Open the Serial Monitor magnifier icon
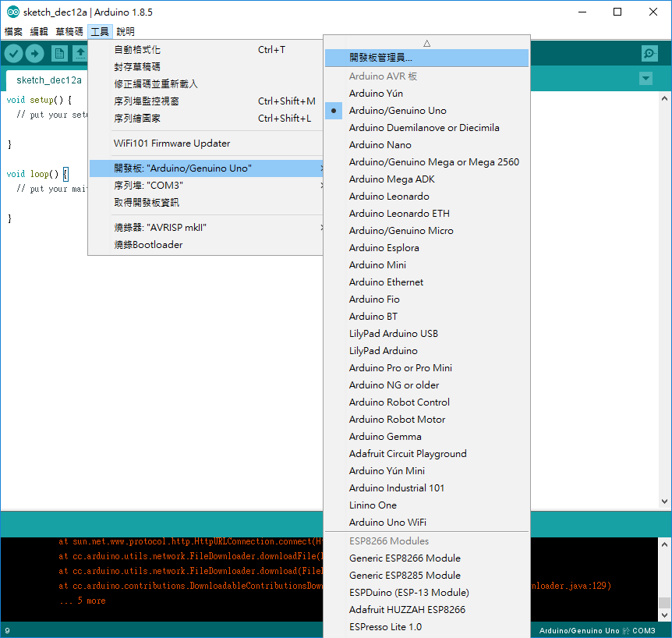This screenshot has width=672, height=638. coord(649,54)
